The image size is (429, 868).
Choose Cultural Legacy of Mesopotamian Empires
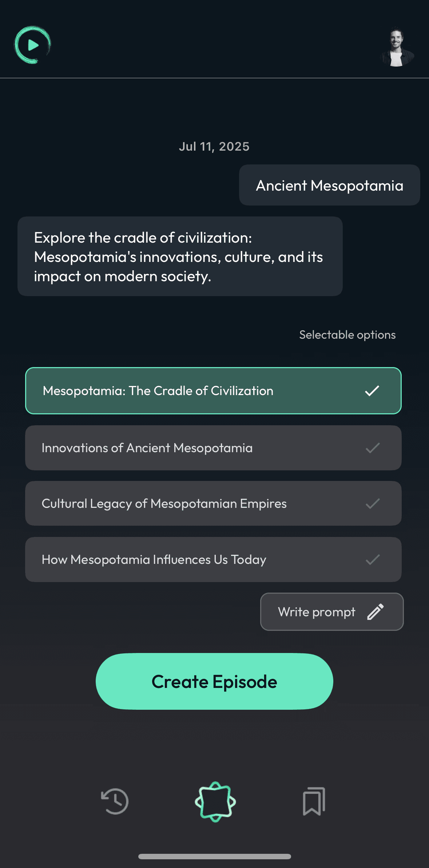click(x=213, y=503)
